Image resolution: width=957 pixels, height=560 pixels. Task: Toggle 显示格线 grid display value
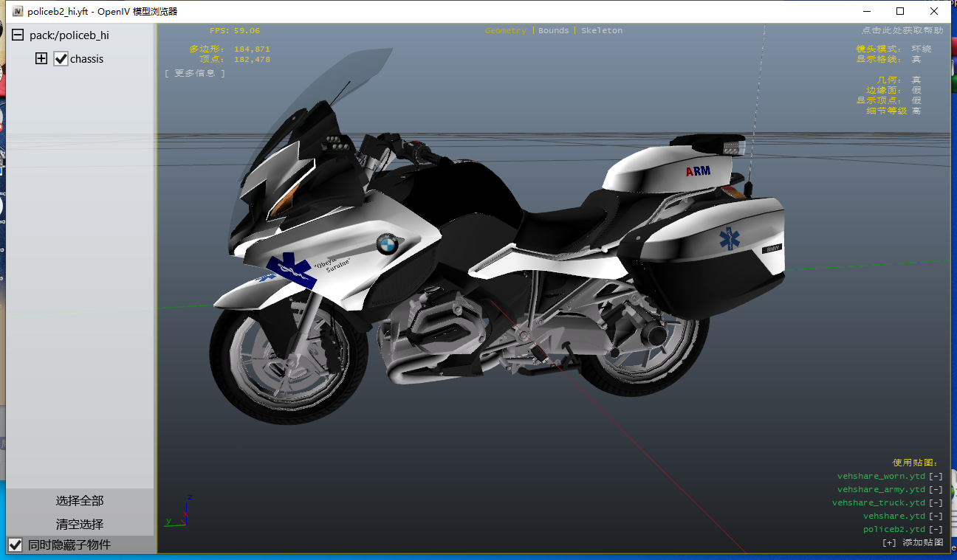point(916,59)
